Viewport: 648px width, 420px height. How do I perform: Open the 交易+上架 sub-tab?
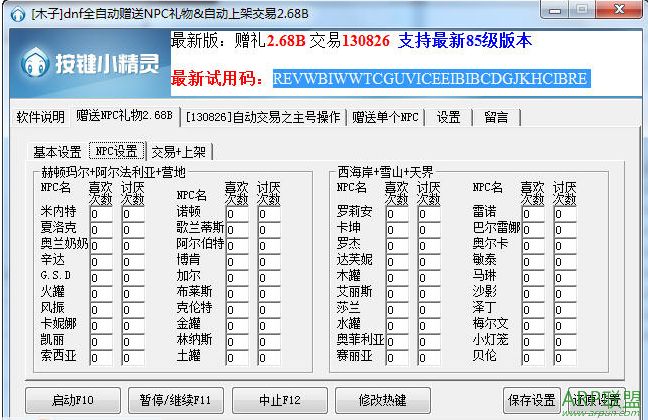tap(179, 152)
